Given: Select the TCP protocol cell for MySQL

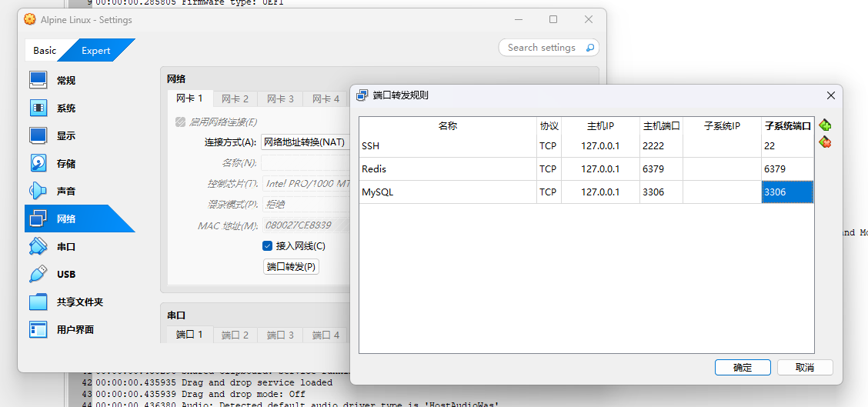Looking at the screenshot, I should 548,192.
